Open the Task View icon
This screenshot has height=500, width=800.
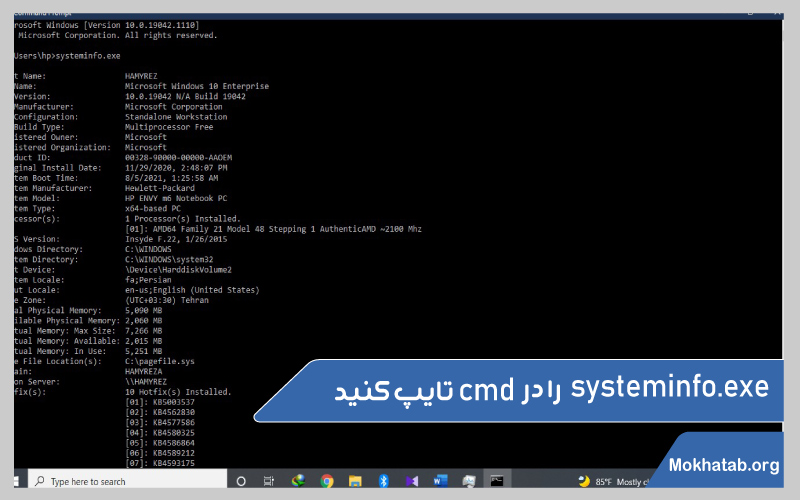(269, 481)
